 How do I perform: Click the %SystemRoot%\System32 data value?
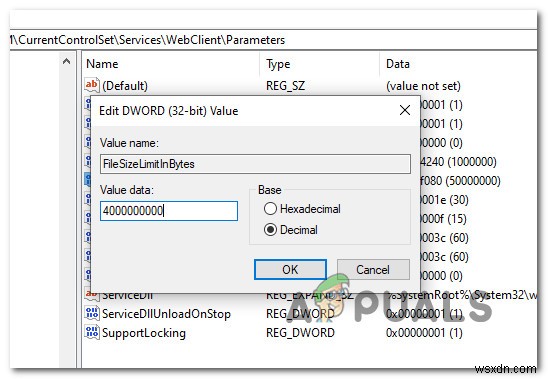461,295
